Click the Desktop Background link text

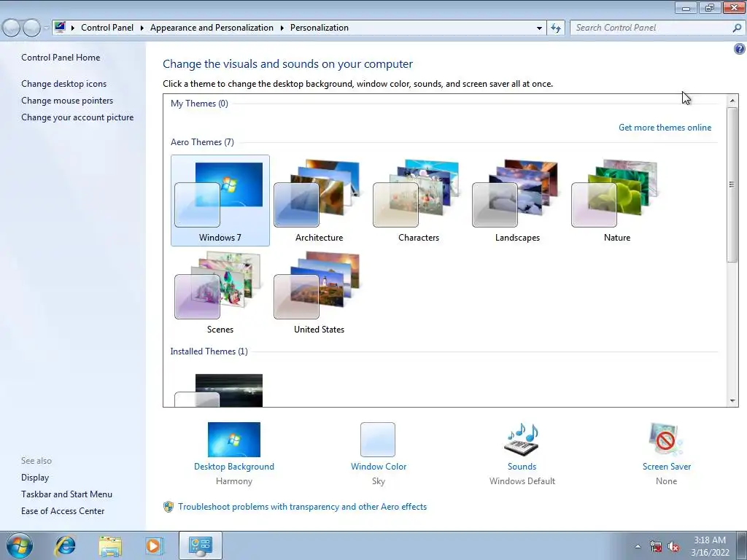234,467
